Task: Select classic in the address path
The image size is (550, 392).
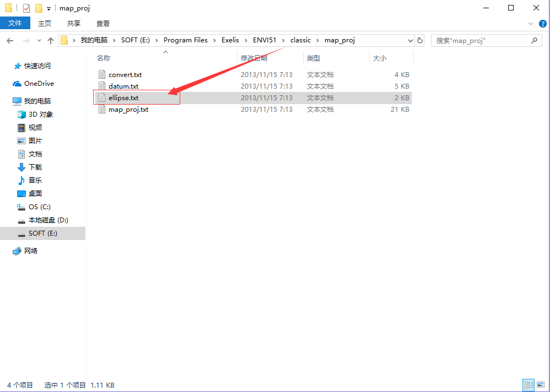Action: point(300,40)
